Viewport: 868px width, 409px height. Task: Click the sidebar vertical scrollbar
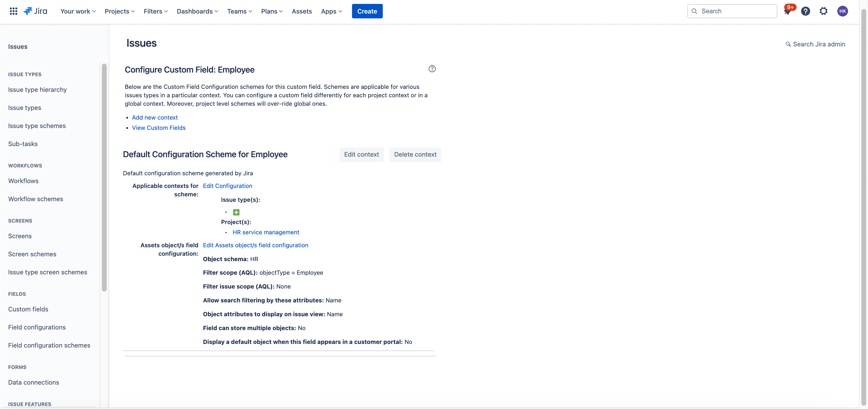[104, 177]
